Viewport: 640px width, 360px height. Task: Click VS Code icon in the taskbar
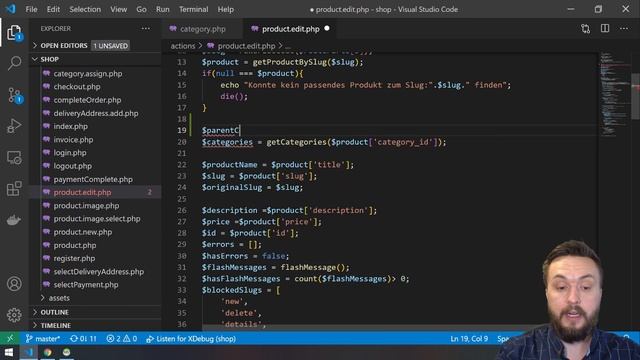tap(29, 352)
